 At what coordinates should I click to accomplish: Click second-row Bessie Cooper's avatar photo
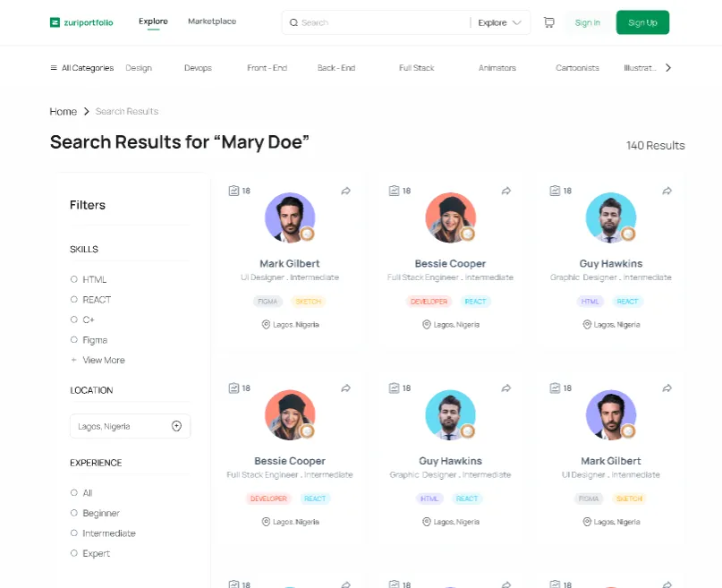[x=290, y=415]
